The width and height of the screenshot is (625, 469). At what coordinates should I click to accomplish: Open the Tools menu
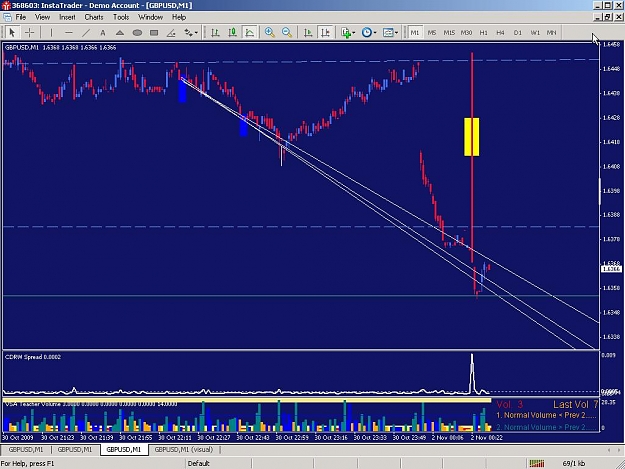tap(121, 17)
